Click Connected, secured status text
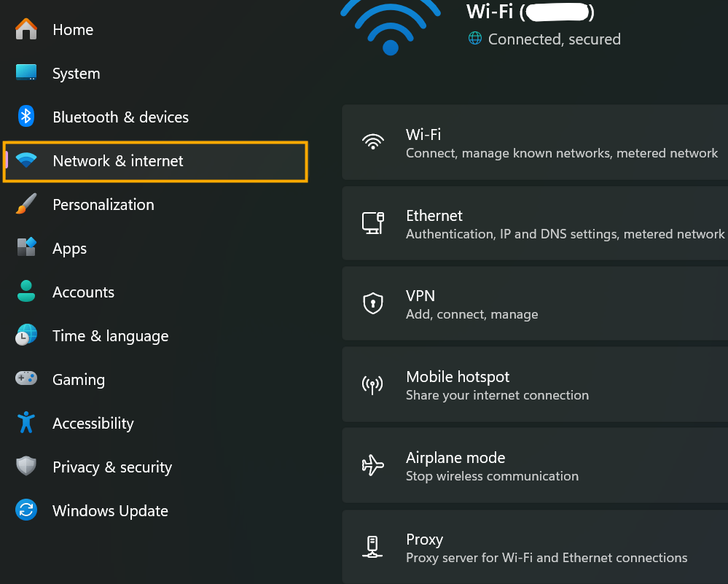 tap(554, 39)
